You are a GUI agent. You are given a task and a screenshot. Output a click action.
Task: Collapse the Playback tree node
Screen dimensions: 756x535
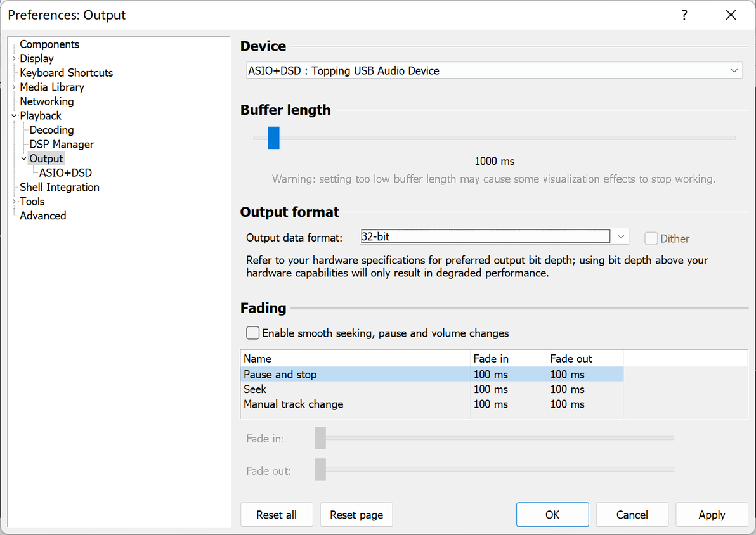click(14, 116)
